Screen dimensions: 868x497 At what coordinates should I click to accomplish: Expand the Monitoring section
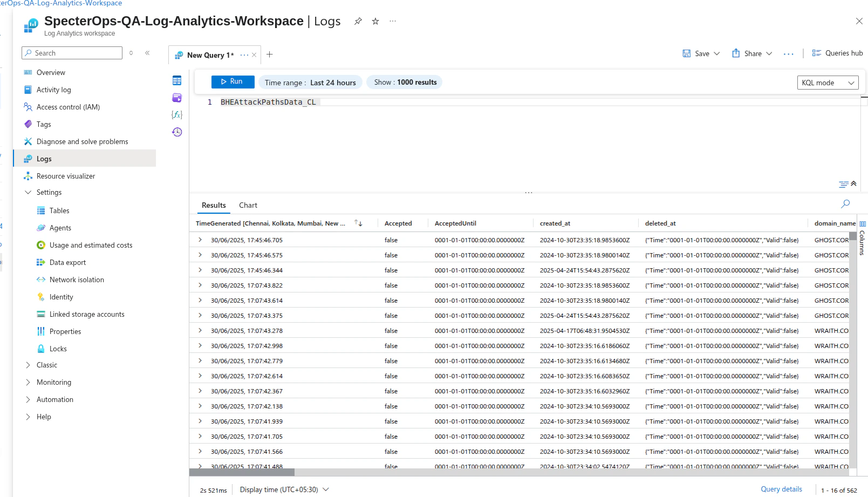28,382
